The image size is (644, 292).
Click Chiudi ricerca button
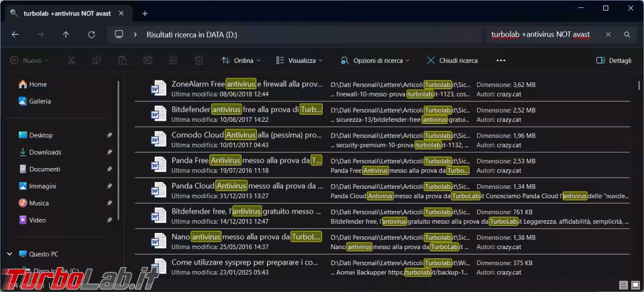coord(452,60)
